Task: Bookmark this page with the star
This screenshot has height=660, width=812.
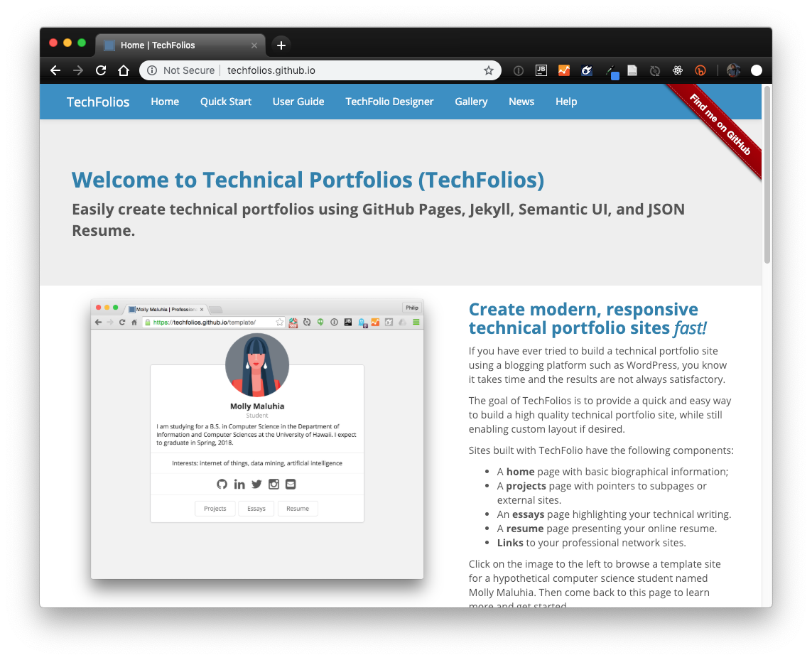Action: pos(488,70)
